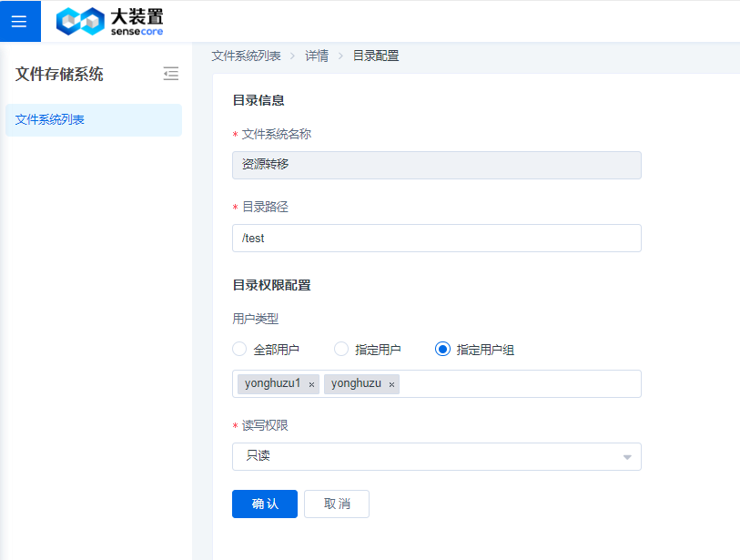The height and width of the screenshot is (560, 740).
Task: Select the 指定用户组 radio option
Action: click(443, 349)
